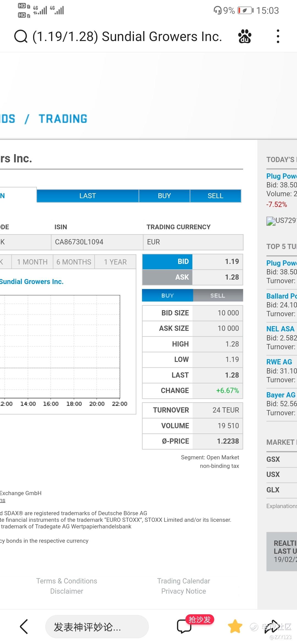Image resolution: width=297 pixels, height=644 pixels.
Task: Select the BUY tab in the top bar
Action: pos(164,196)
